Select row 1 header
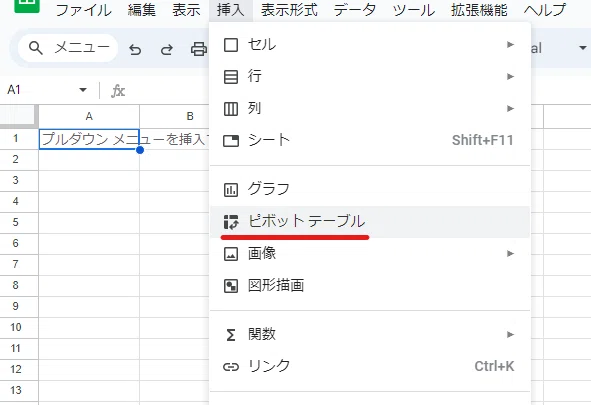This screenshot has height=405, width=591. [19, 139]
